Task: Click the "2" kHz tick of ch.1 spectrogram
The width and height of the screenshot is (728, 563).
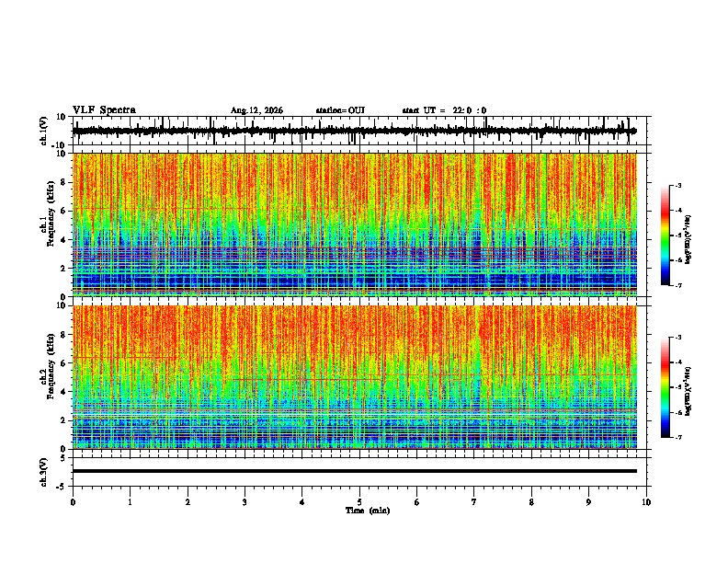Action: (x=63, y=269)
